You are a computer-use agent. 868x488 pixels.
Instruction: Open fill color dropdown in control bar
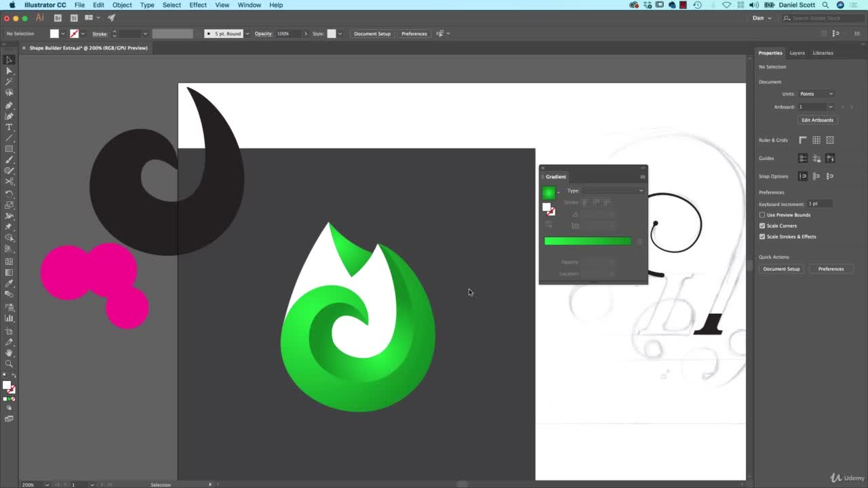[x=63, y=34]
